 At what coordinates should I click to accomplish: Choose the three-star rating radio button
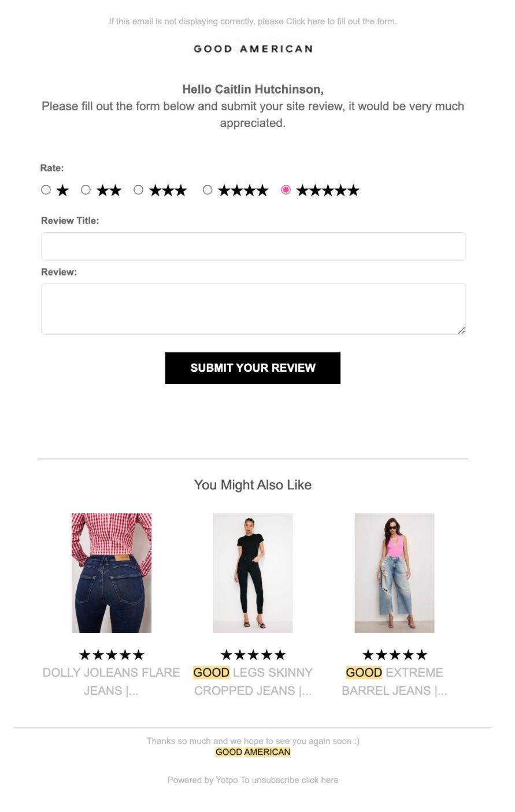pyautogui.click(x=138, y=190)
